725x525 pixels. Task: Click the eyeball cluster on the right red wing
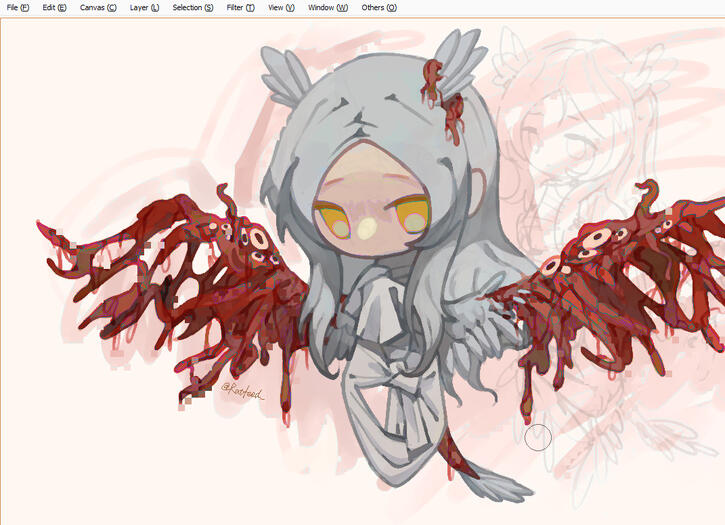(x=603, y=240)
